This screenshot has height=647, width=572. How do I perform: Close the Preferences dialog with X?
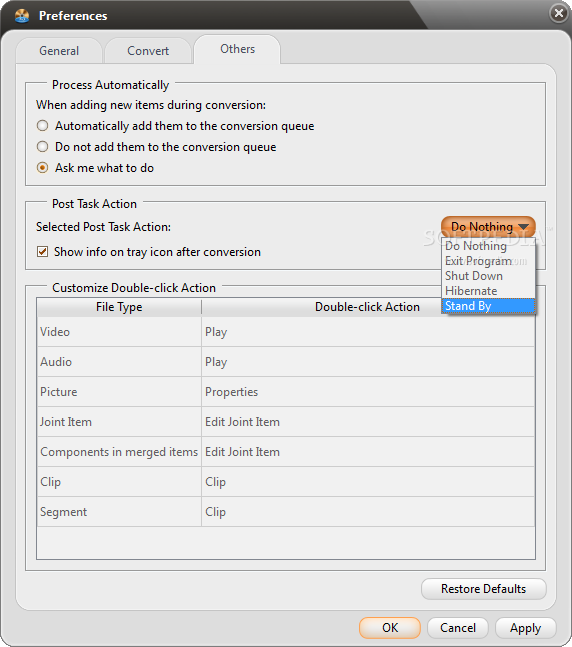[559, 13]
